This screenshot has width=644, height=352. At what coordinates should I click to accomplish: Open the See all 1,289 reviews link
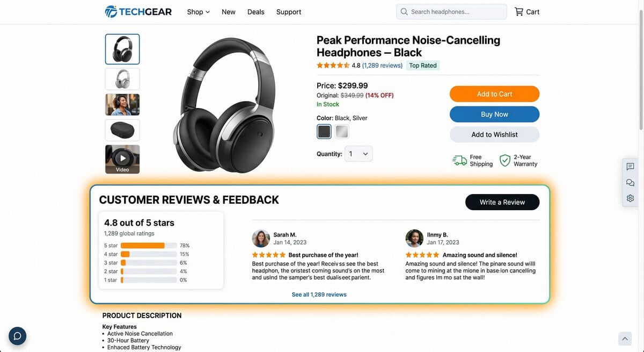point(319,294)
